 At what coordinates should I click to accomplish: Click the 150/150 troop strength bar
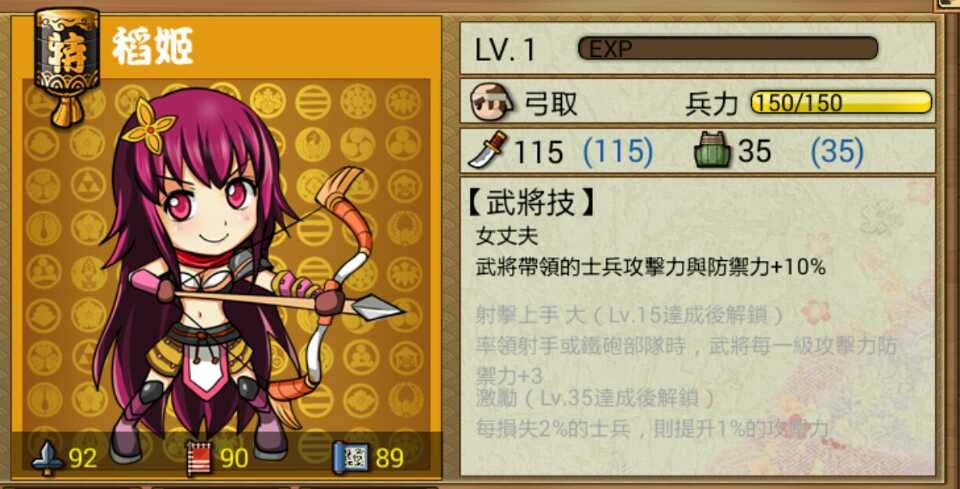tap(842, 103)
